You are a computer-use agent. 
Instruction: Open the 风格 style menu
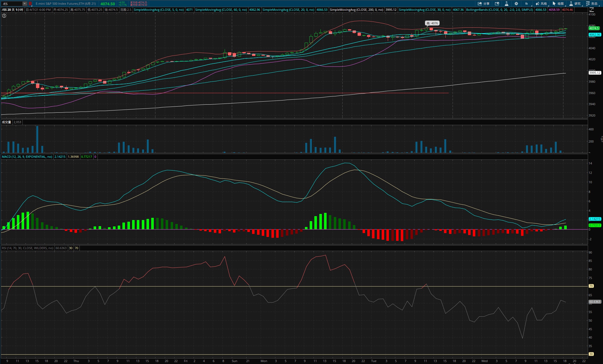click(x=541, y=4)
